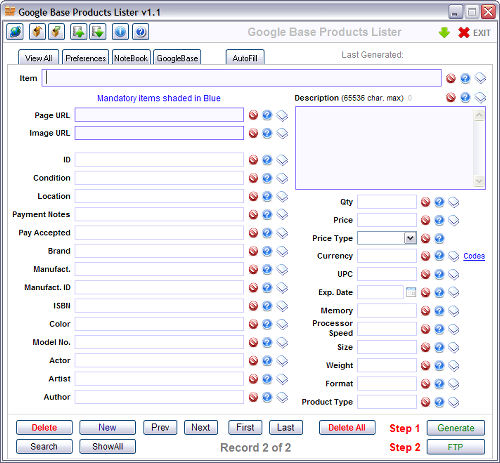Click the Delete button
This screenshot has width=500, height=463.
pos(44,427)
